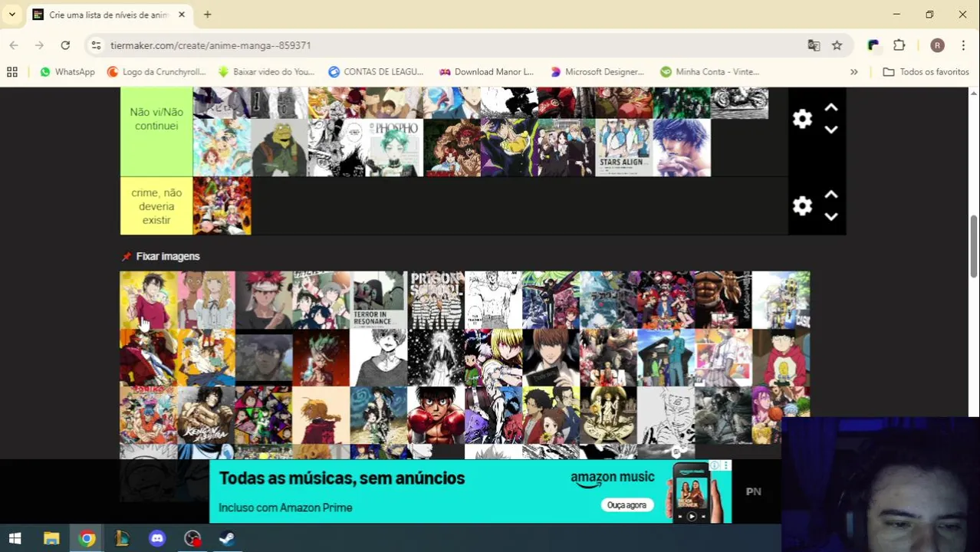Image resolution: width=980 pixels, height=552 pixels.
Task: Open Windows Start menu
Action: 15,538
